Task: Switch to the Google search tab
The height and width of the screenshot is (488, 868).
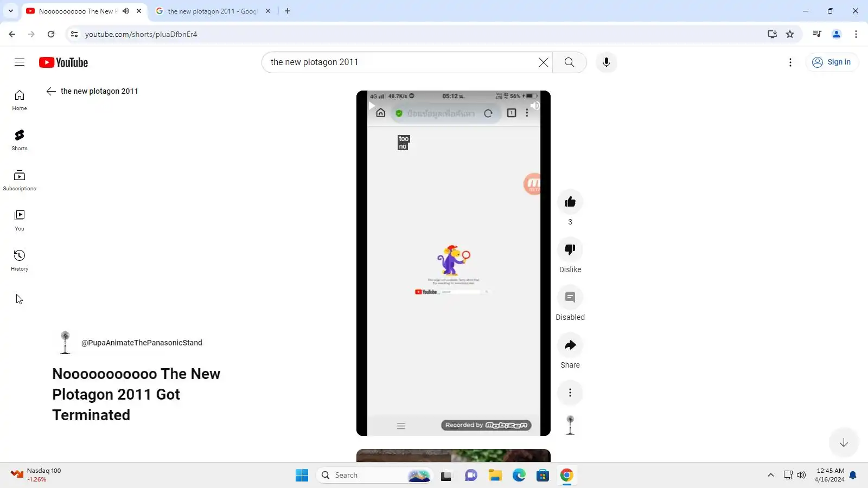Action: click(x=213, y=11)
